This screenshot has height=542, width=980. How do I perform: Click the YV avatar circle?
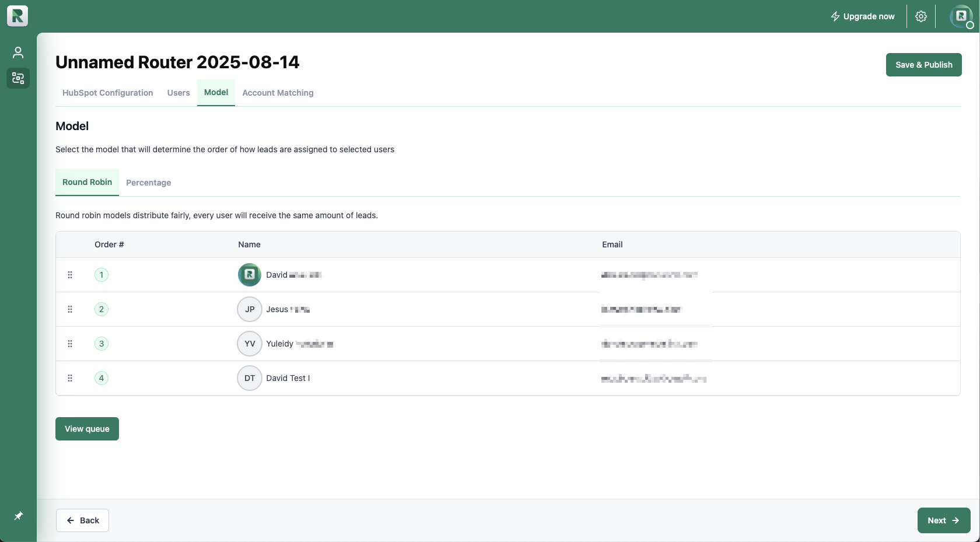250,344
